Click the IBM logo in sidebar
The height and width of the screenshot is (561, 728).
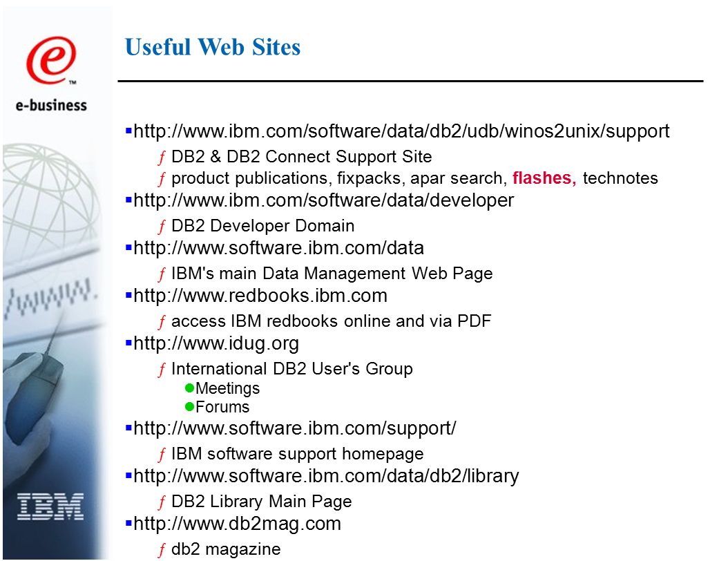coord(50,506)
